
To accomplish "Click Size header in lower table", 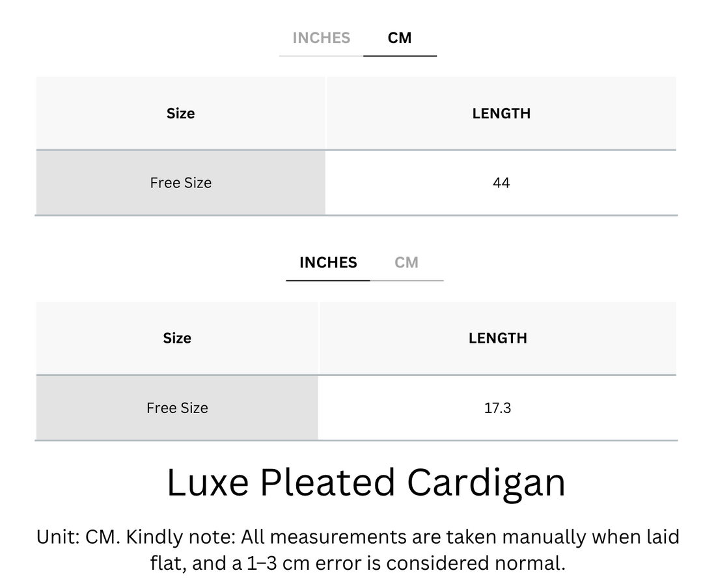I will pos(177,338).
